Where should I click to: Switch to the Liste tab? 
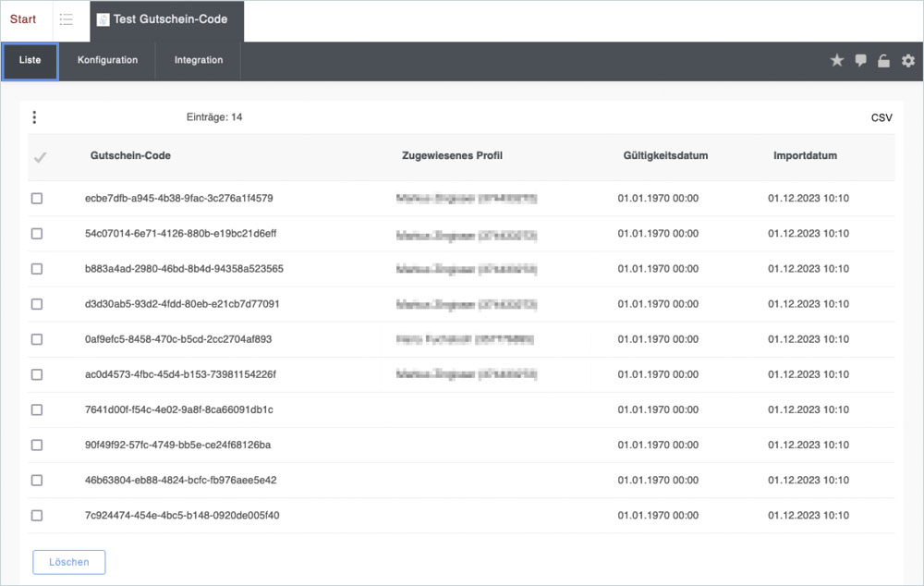(30, 60)
